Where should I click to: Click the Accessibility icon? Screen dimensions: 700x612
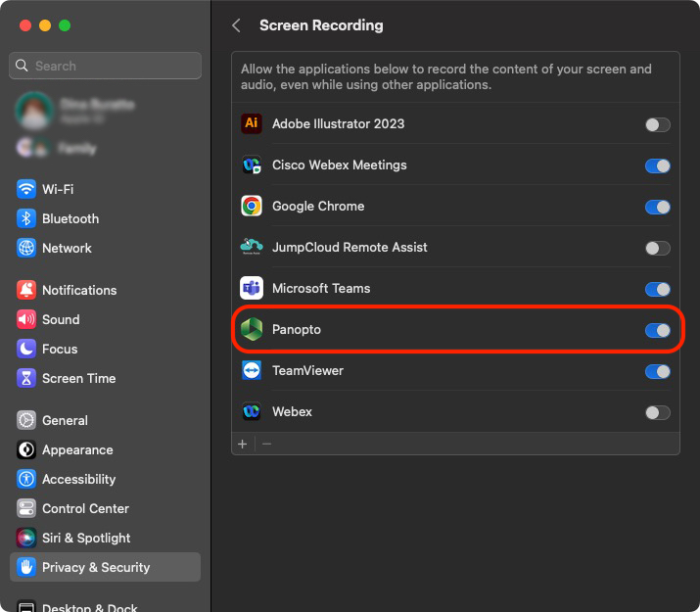(x=26, y=479)
